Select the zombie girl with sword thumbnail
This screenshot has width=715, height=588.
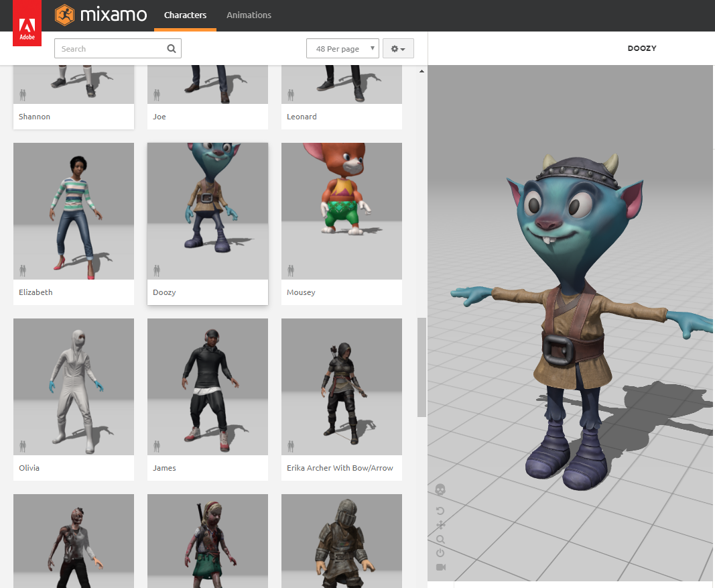click(x=208, y=541)
